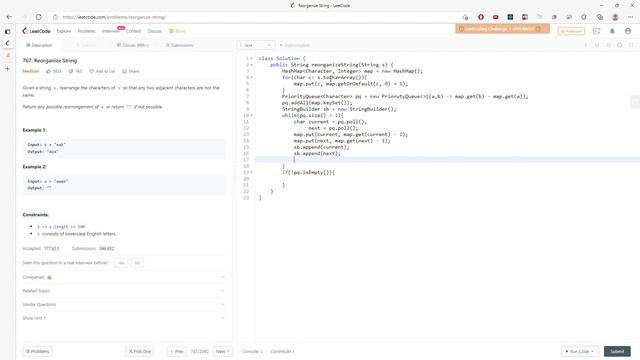Click the Premium button
Viewport: 640px width, 360px height.
pos(571,31)
